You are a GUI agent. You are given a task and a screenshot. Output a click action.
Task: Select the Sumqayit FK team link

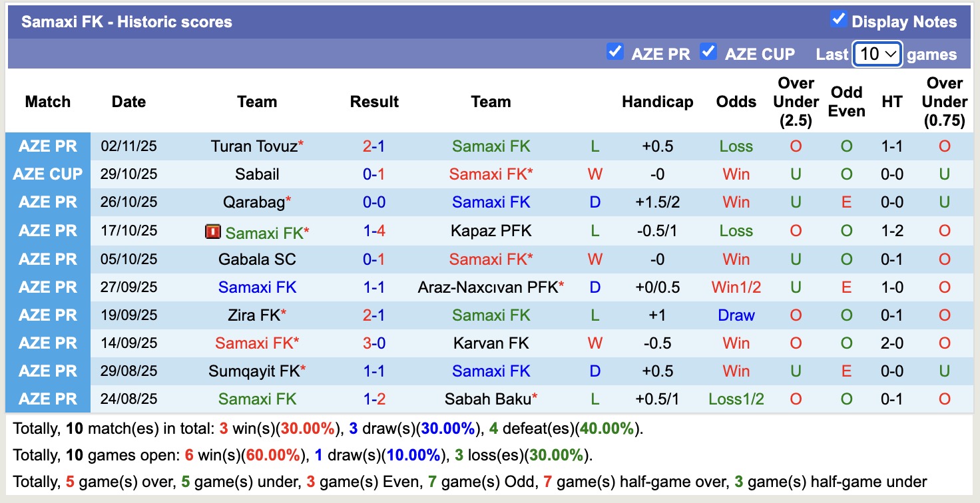(x=254, y=371)
